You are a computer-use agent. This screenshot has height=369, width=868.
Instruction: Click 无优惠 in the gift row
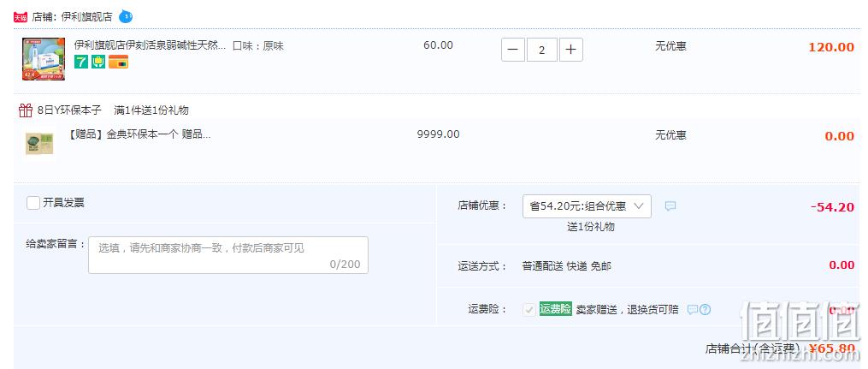coord(671,134)
